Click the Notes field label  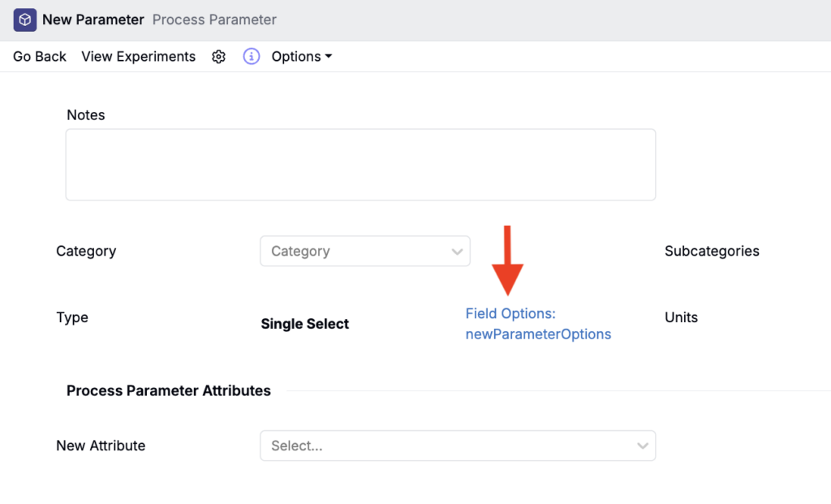(x=86, y=115)
